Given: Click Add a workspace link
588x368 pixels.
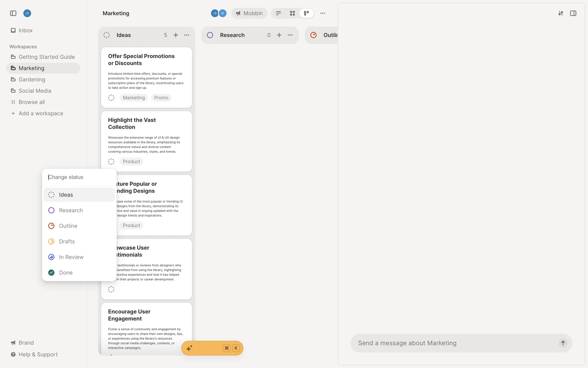Looking at the screenshot, I should click(x=41, y=113).
